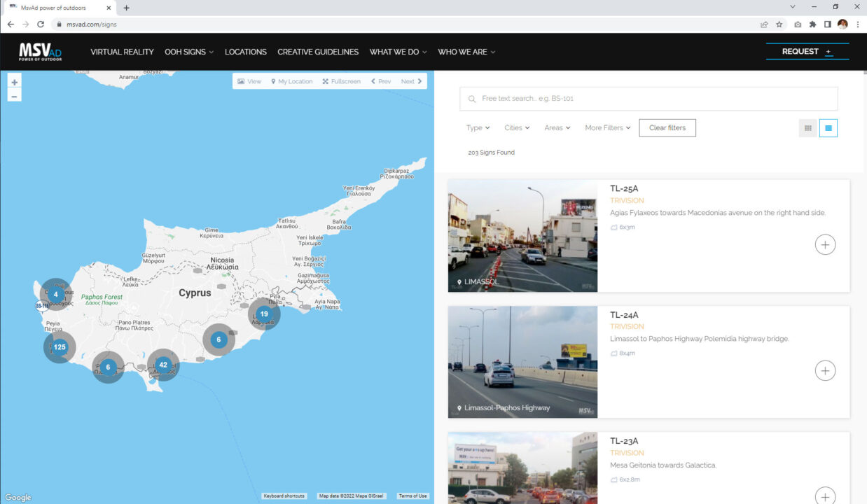The height and width of the screenshot is (504, 867).
Task: Go to Prev map item
Action: (x=381, y=81)
